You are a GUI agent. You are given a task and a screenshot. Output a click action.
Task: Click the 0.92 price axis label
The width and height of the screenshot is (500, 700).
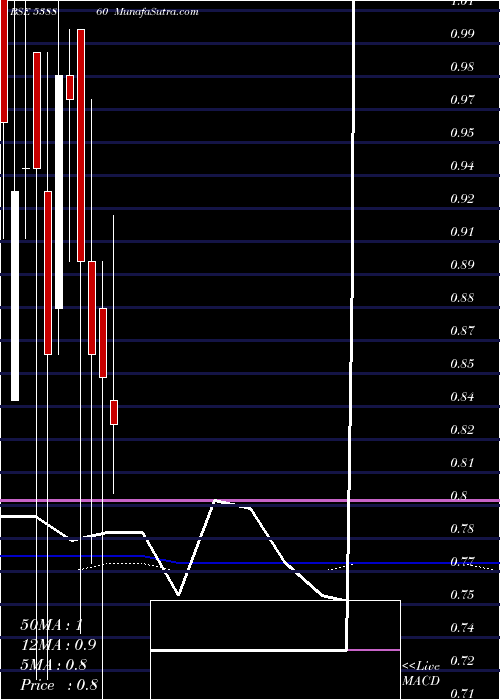[462, 199]
